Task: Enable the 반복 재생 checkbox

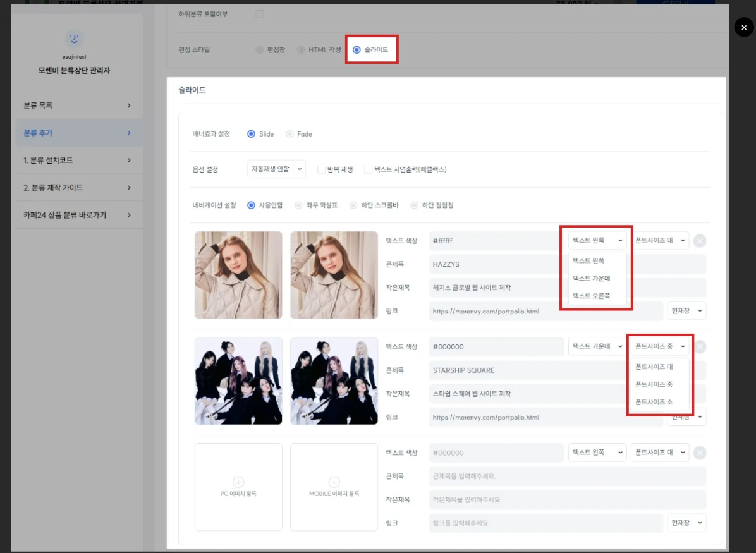Action: pos(321,169)
